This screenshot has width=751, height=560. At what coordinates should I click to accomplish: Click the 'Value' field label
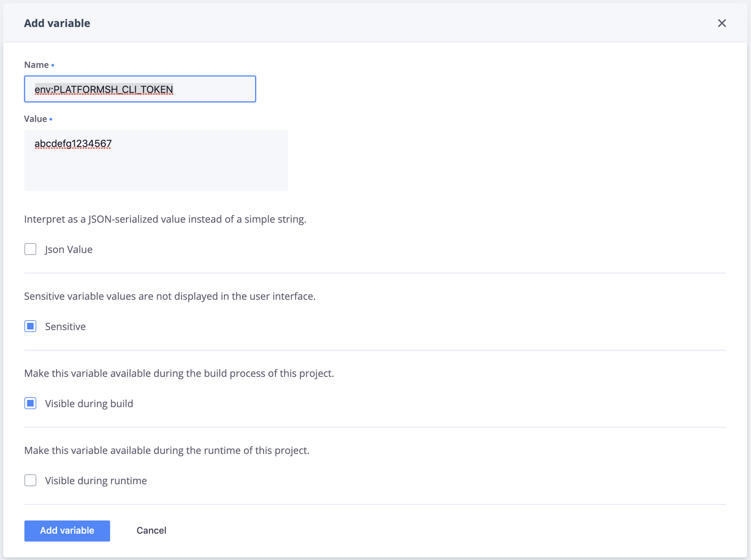click(x=35, y=119)
